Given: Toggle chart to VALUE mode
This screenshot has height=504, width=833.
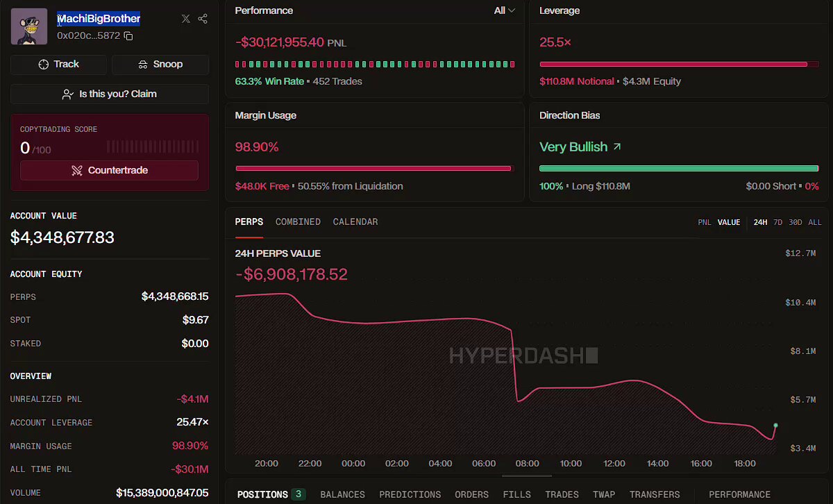Looking at the screenshot, I should [729, 222].
